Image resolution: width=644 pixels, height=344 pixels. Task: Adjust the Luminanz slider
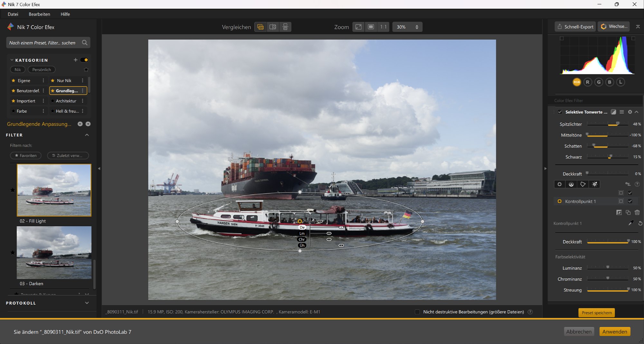point(608,268)
